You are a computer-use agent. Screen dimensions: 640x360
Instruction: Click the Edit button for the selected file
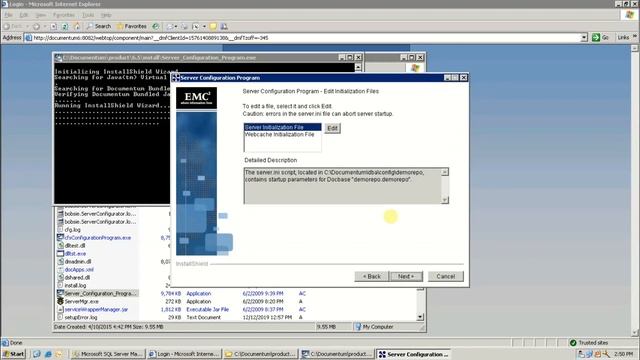332,128
